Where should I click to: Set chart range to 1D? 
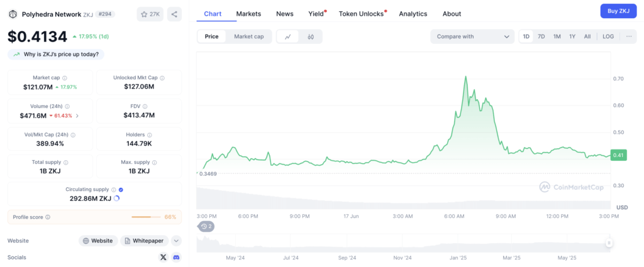(x=526, y=36)
